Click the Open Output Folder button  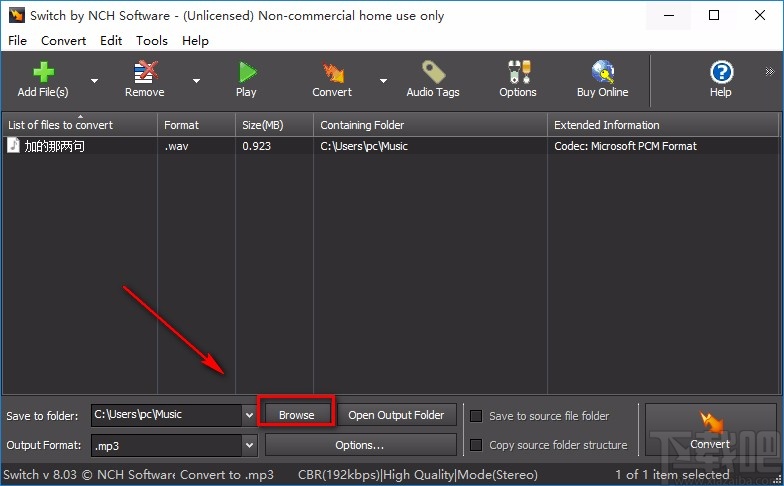coord(396,415)
